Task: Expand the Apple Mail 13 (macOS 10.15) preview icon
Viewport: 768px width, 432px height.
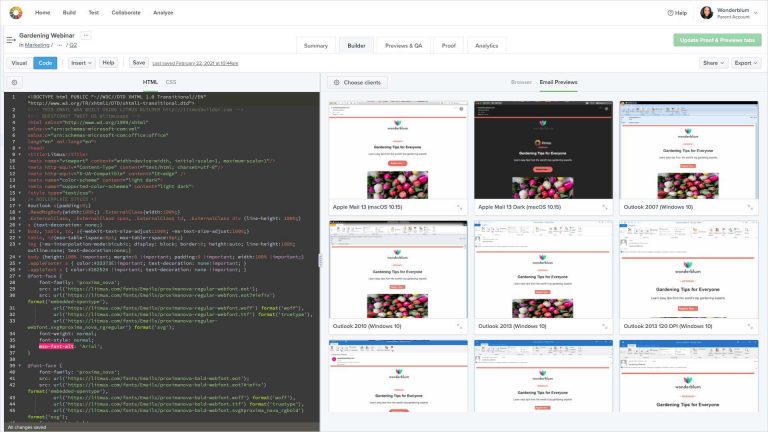Action: tap(459, 207)
